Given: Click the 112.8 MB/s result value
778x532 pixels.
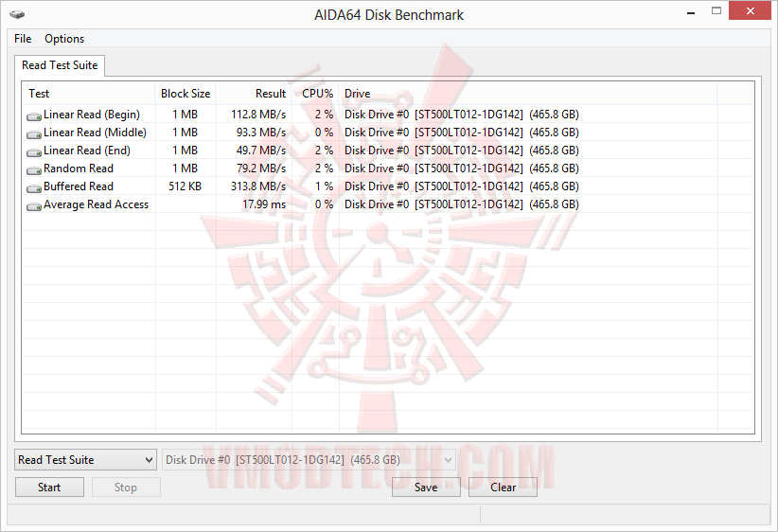Looking at the screenshot, I should (258, 115).
